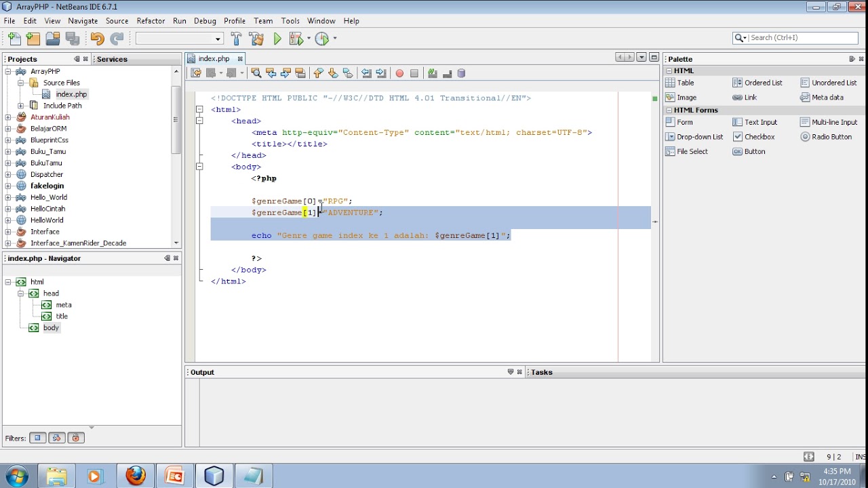Click the Open Project toolbar icon
Viewport: 868px width, 488px height.
53,39
